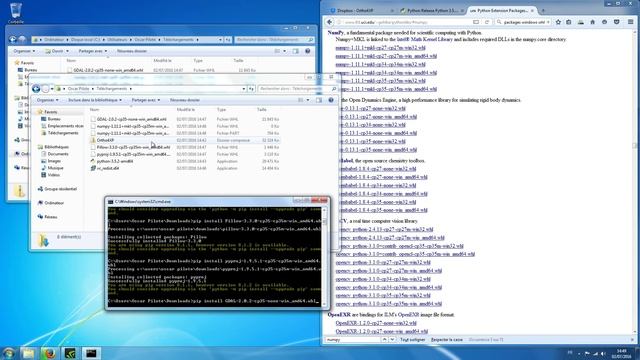Viewport: 640px width, 360px height.
Task: Switch to Dropbox OrthoXP tab
Action: 362,10
